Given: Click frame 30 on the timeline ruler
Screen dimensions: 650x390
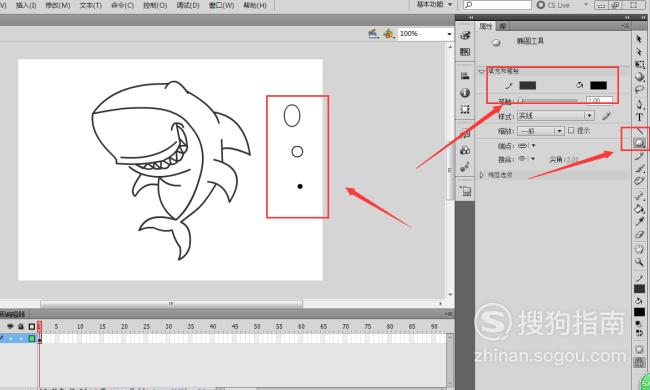Looking at the screenshot, I should [x=168, y=327].
